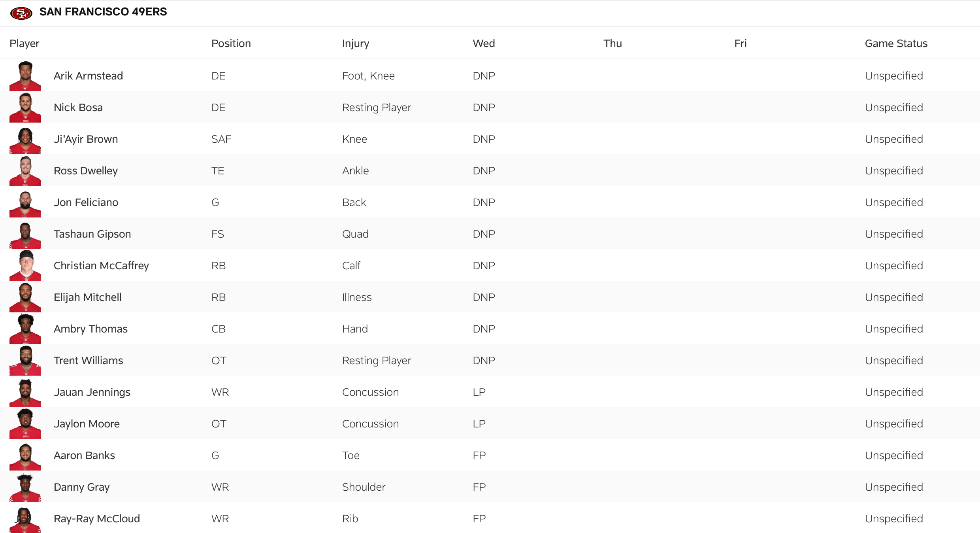Click Nick Bosa's headshot photo

(x=25, y=107)
